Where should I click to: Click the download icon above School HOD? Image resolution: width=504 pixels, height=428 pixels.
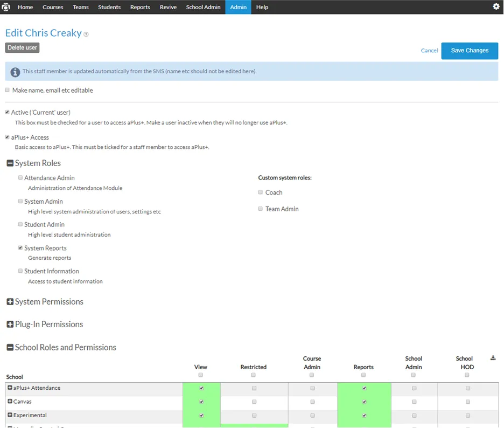coord(493,358)
